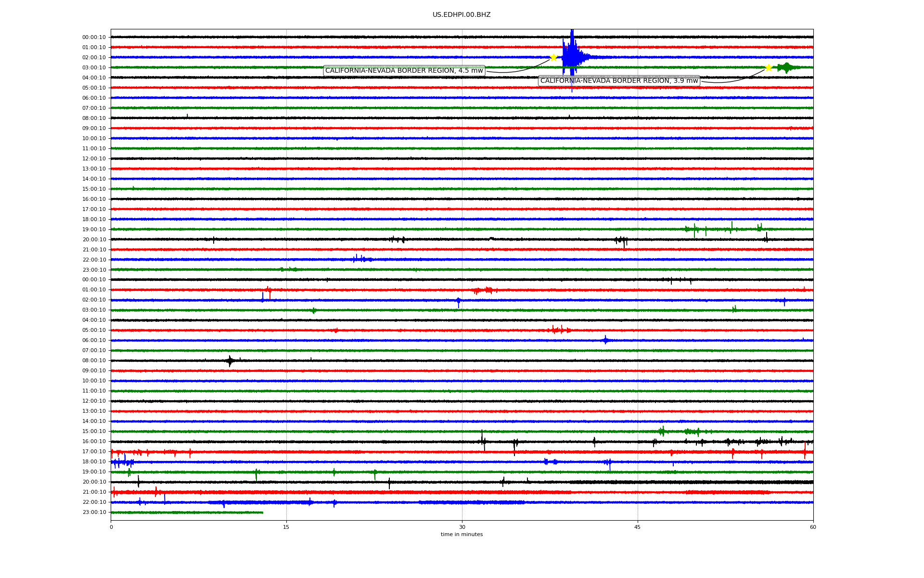Image resolution: width=924 pixels, height=578 pixels.
Task: Click the x-axis tick label 45
Action: pos(638,527)
